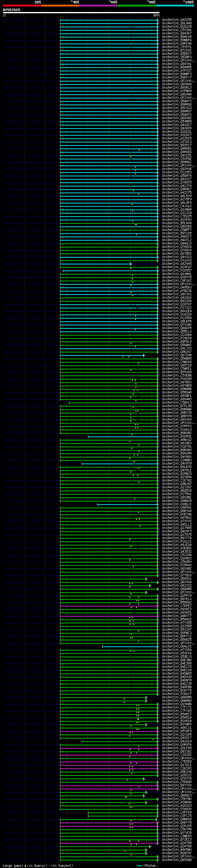Click label UniRef100_Q96267
Viewport: 197px width, 868px height.
177,352
